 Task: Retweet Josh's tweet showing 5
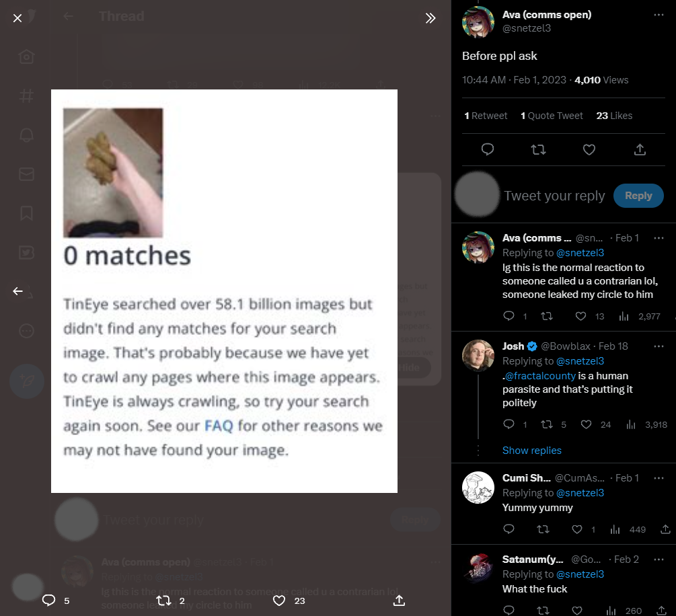point(547,424)
